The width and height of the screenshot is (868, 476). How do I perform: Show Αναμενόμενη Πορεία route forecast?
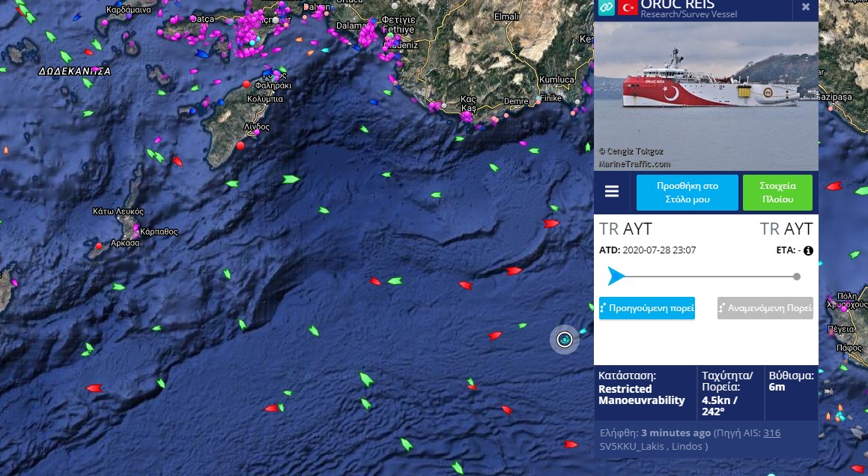[x=765, y=308]
